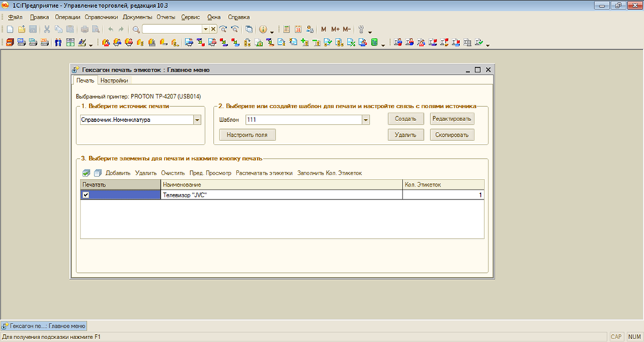Click the Cut scissors icon
The image size is (644, 342).
pyautogui.click(x=47, y=29)
